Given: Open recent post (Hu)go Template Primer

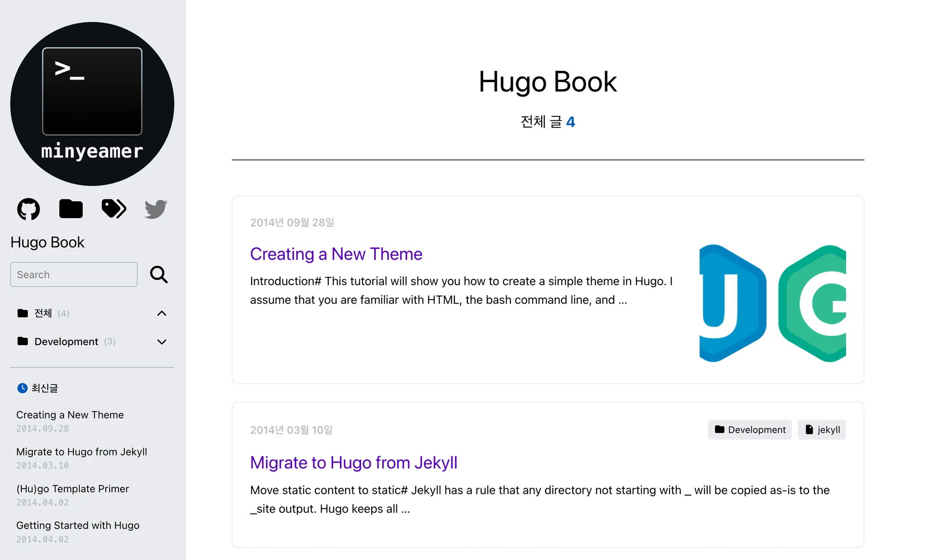Looking at the screenshot, I should (x=72, y=489).
